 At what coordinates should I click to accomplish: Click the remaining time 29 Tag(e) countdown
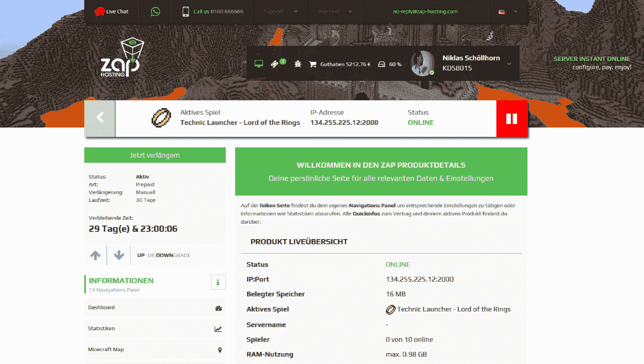(x=133, y=229)
